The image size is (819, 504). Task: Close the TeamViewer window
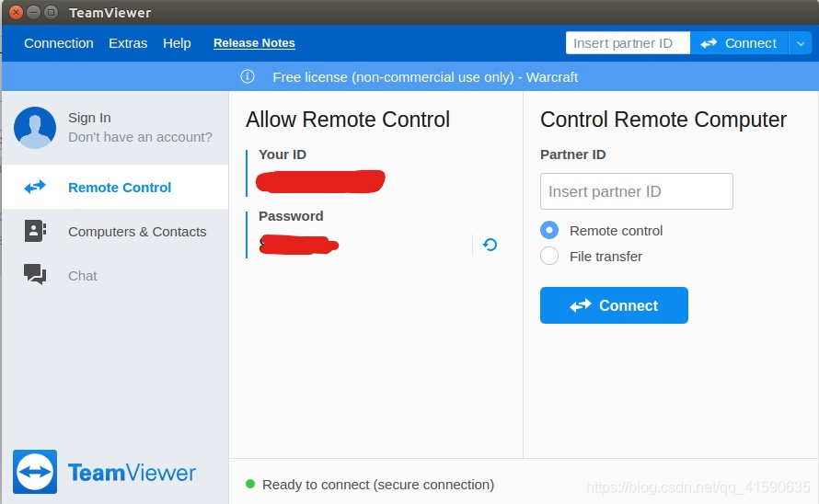pos(17,12)
